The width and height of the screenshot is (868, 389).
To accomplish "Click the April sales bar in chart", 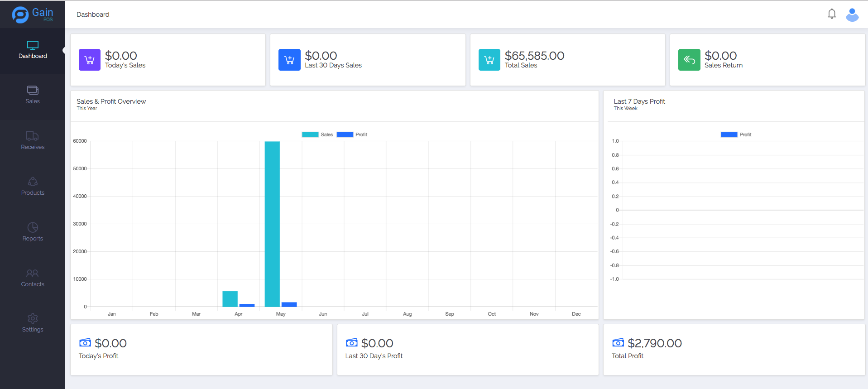I will (230, 299).
